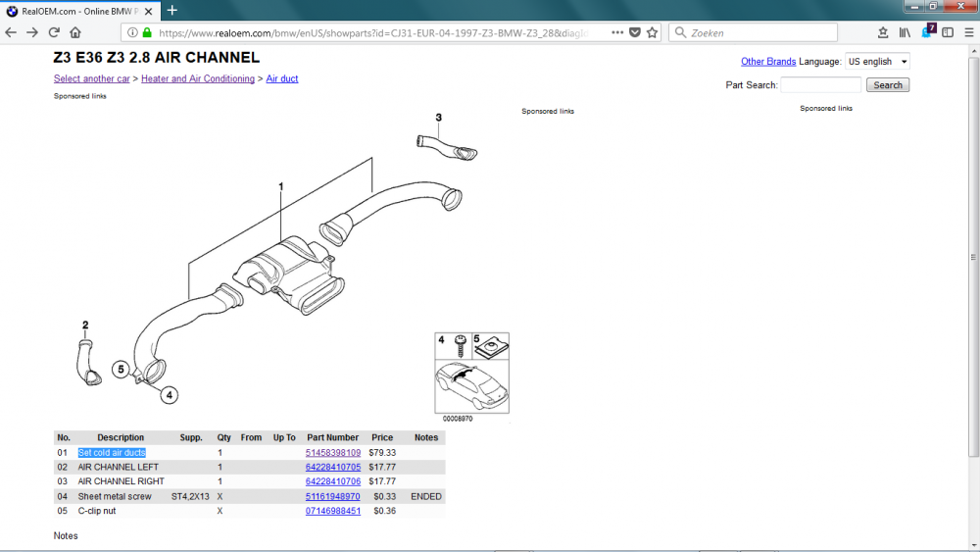Open the bookmarks menu star icon
The width and height of the screenshot is (980, 552).
coord(883,32)
